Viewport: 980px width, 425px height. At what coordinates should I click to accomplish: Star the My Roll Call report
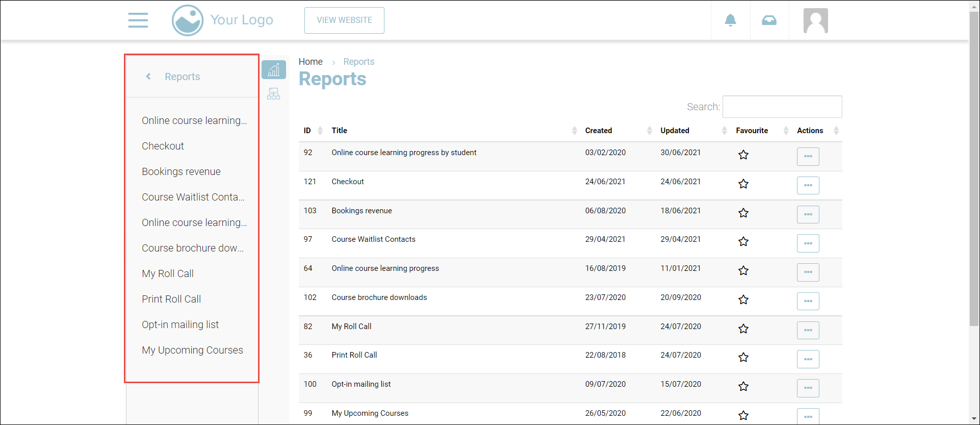coord(743,329)
